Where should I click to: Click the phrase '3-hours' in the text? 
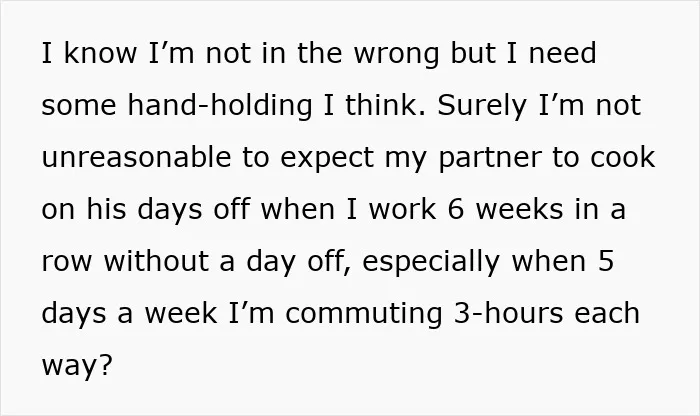pyautogui.click(x=508, y=313)
